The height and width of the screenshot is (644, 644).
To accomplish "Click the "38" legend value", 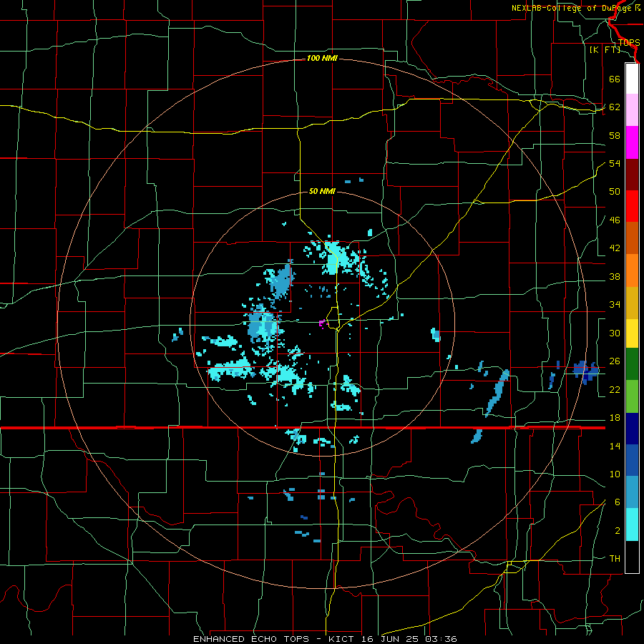I will (x=615, y=276).
